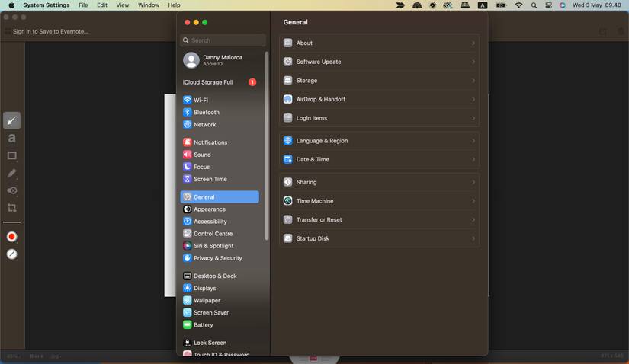The width and height of the screenshot is (629, 364).
Task: Open Spotlight search in the menu bar
Action: [x=534, y=5]
